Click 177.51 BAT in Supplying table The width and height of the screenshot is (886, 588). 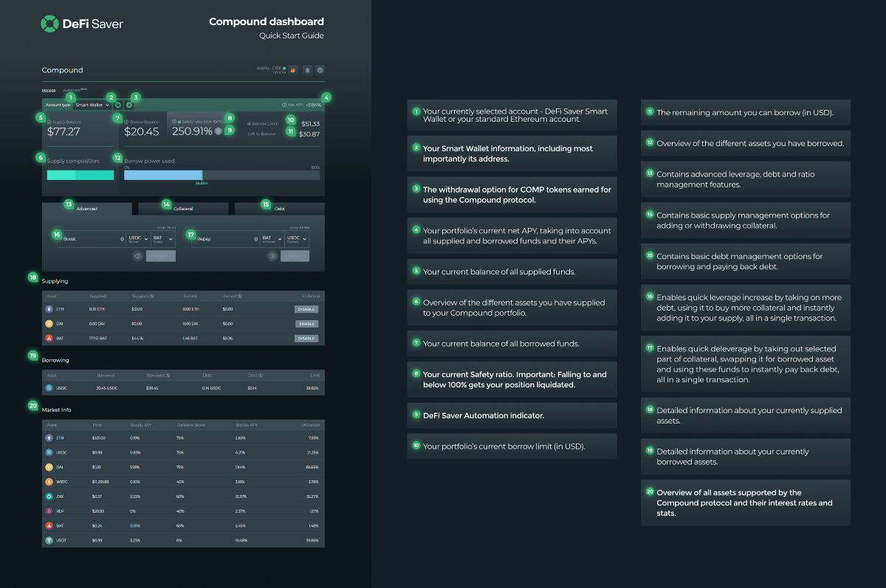(x=99, y=339)
